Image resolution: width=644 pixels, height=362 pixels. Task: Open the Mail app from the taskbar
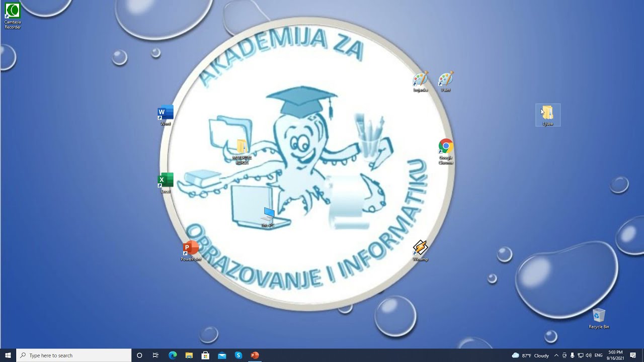[222, 355]
